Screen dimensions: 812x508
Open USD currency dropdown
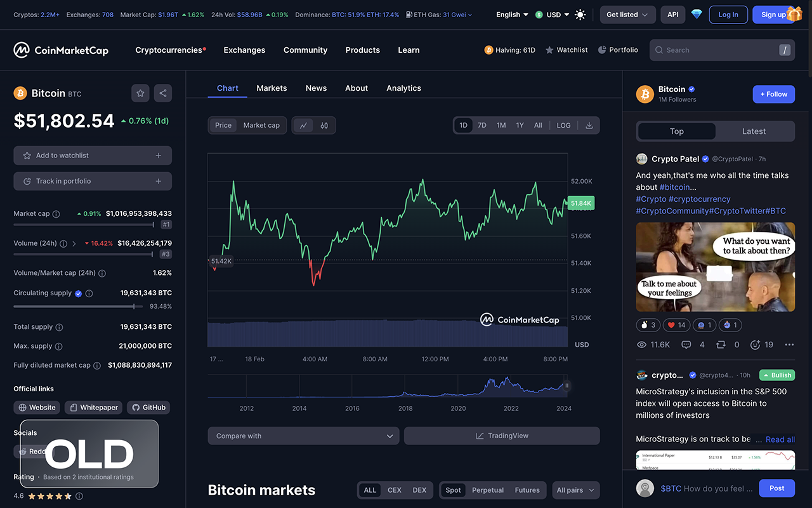(x=552, y=15)
